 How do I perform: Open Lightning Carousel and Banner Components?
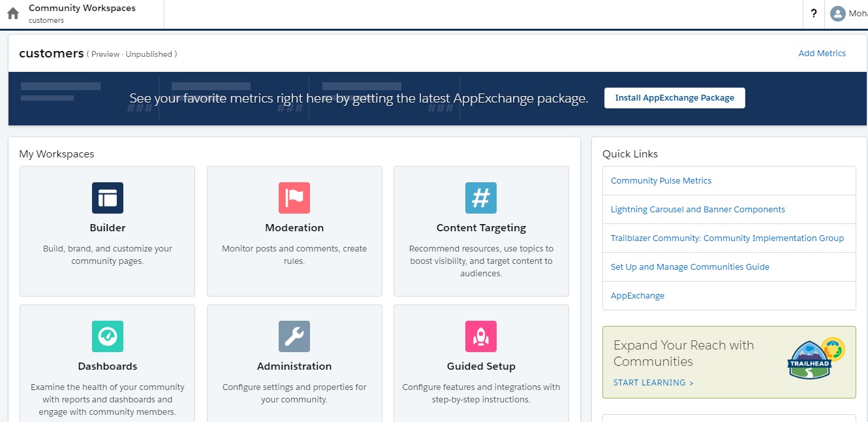698,209
